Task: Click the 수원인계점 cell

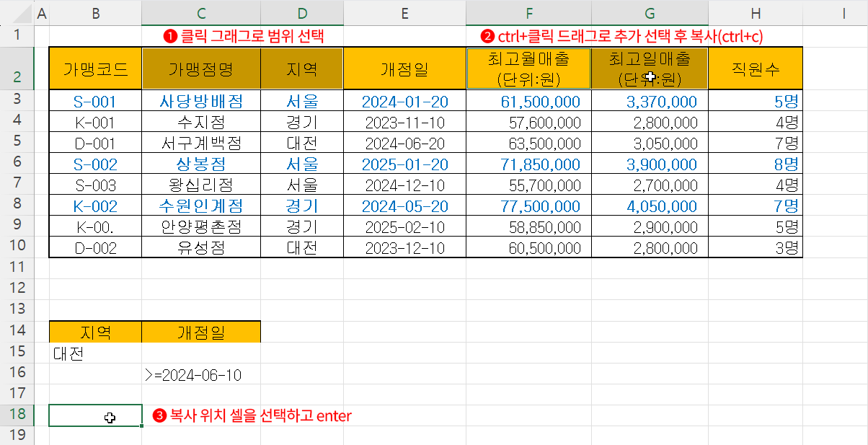Action: 201,206
